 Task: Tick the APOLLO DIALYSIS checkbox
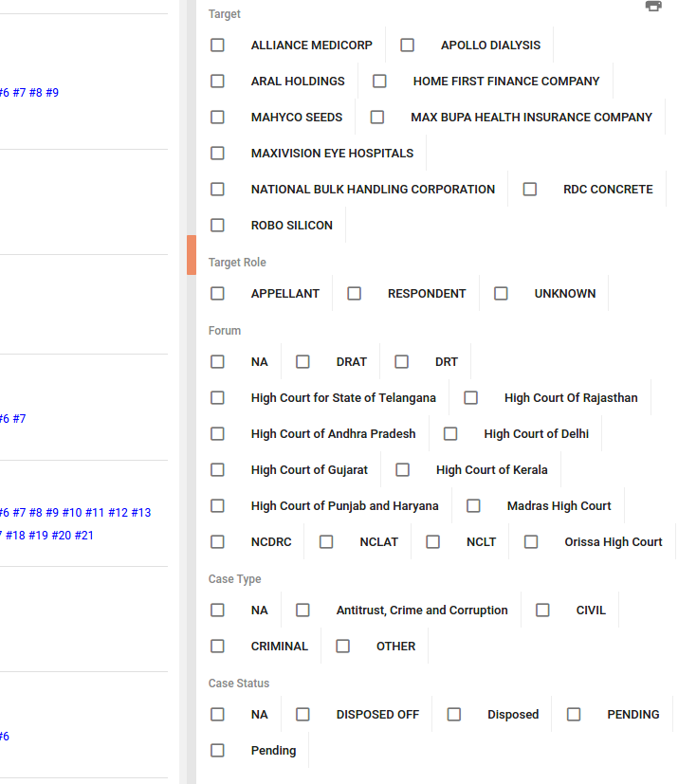pyautogui.click(x=408, y=45)
